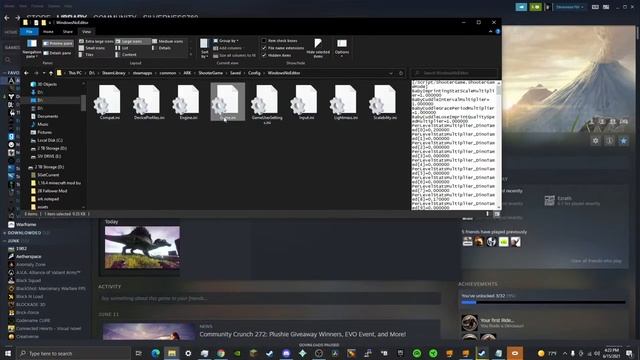This screenshot has height=360, width=640.
Task: Choose Medium icons layout
Action: coord(168,41)
